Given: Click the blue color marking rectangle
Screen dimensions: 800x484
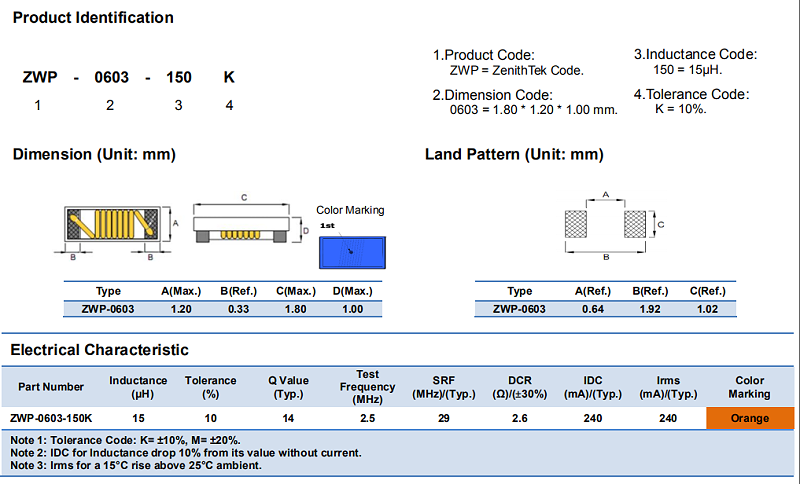Looking at the screenshot, I should pyautogui.click(x=353, y=252).
